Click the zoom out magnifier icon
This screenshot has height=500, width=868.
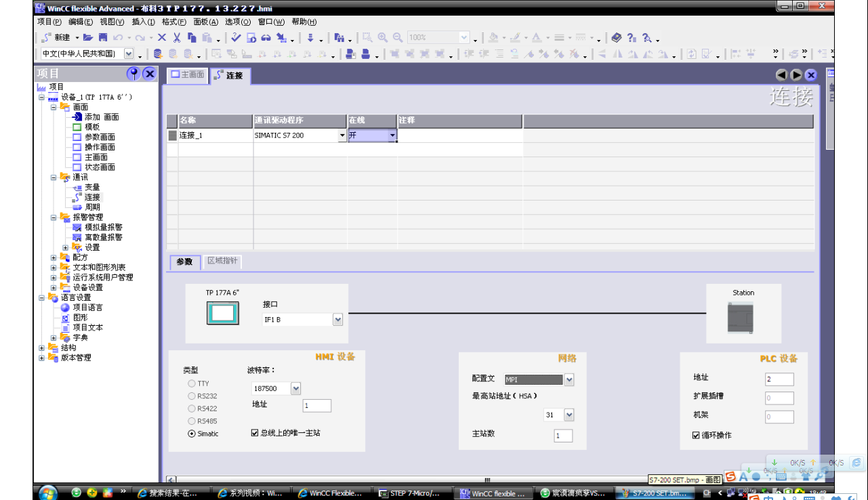point(398,38)
